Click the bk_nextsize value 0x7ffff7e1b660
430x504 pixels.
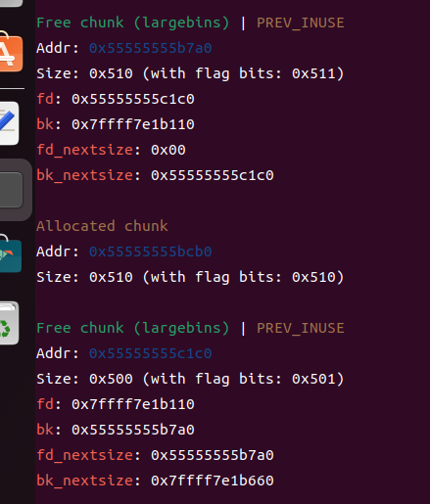[213, 481]
